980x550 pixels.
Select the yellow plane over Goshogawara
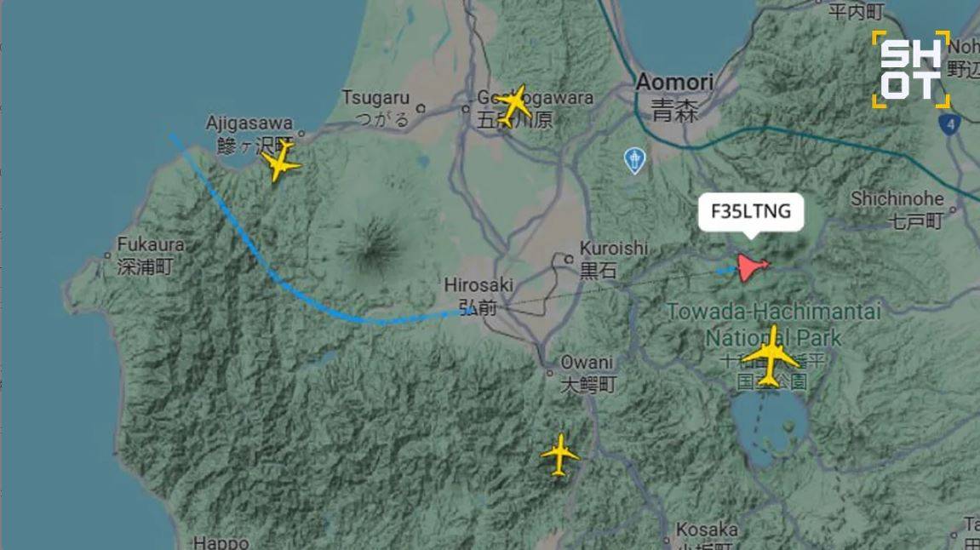coord(513,105)
